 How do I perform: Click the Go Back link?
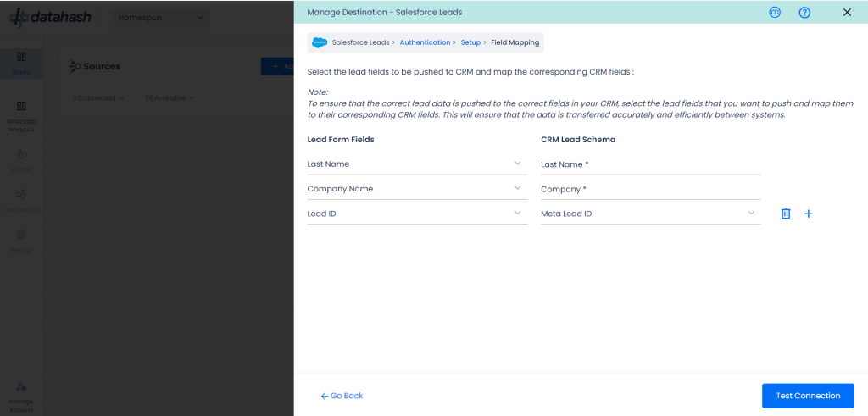coord(342,396)
